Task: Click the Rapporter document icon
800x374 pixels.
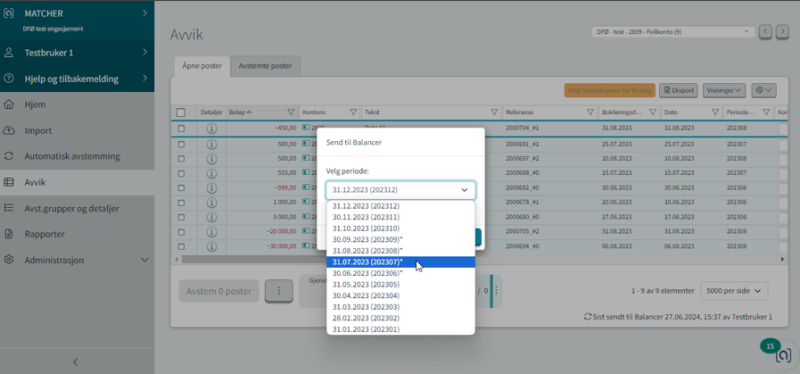Action: tap(9, 234)
